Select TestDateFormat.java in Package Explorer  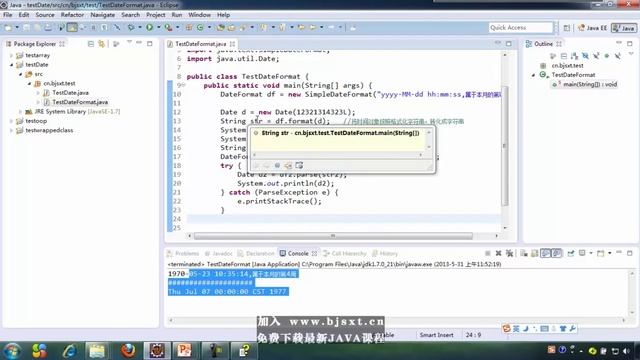(80, 102)
